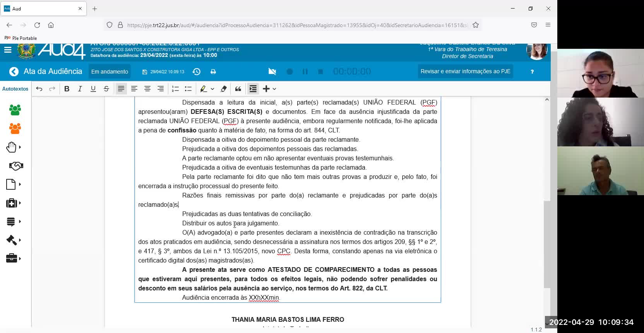
Task: Toggle first-line indent button
Action: (x=253, y=89)
